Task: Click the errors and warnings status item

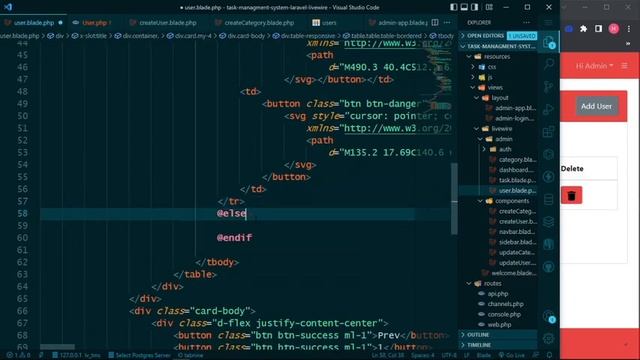Action: coord(18,355)
